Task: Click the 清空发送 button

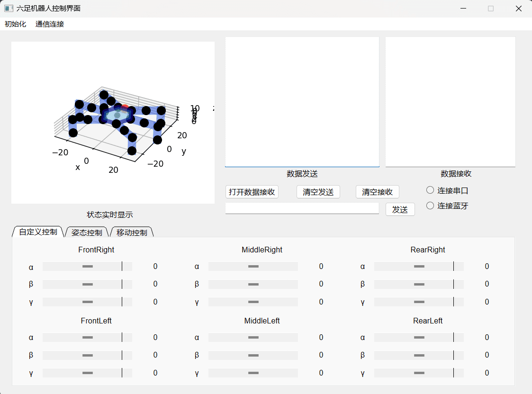Action: pos(318,192)
